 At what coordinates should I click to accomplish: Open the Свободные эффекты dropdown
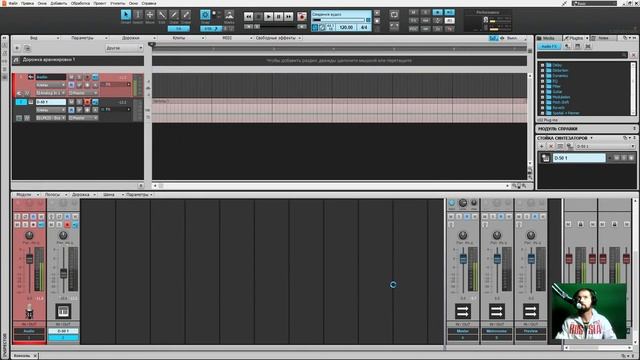tap(278, 38)
